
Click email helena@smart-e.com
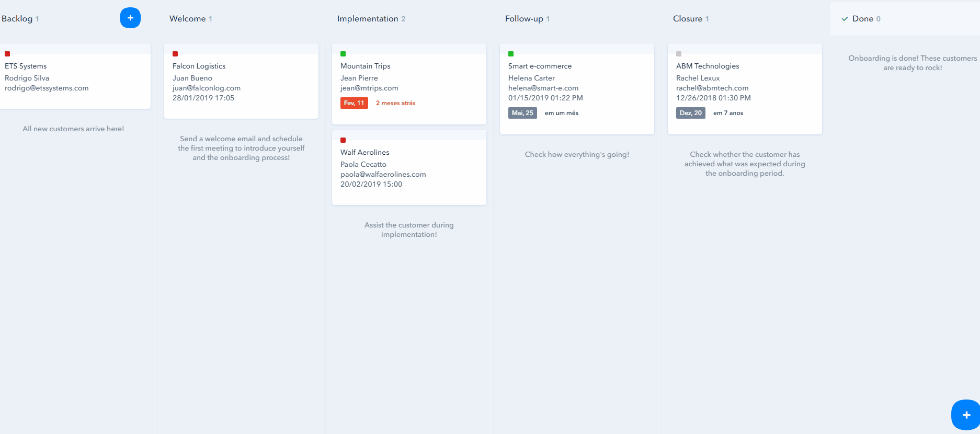pyautogui.click(x=543, y=88)
